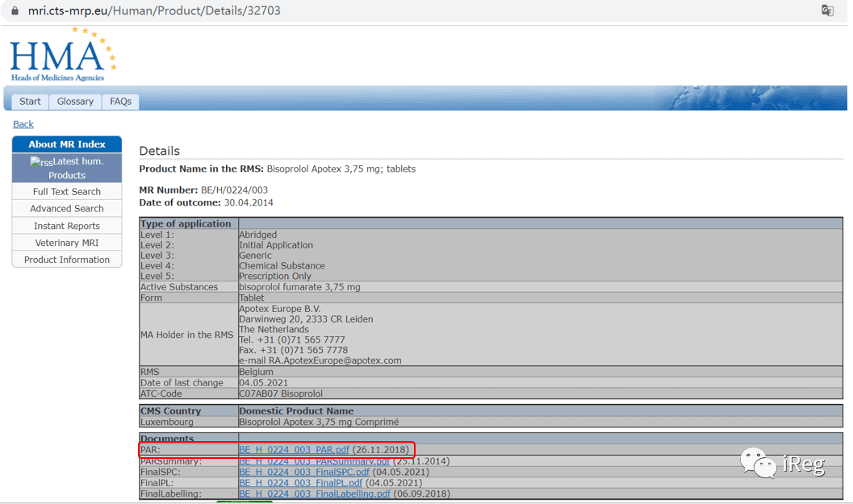Switch to the FAQs tab
Image resolution: width=853 pixels, height=504 pixels.
[x=121, y=102]
